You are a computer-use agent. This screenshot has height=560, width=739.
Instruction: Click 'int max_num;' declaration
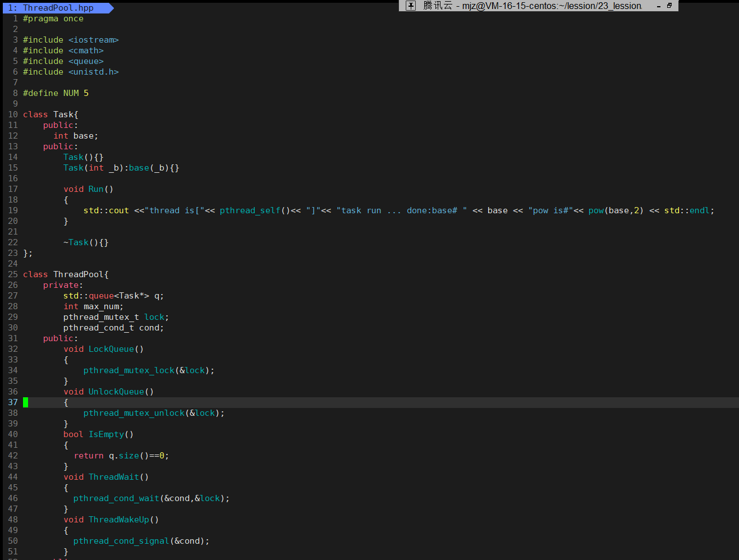(x=94, y=306)
